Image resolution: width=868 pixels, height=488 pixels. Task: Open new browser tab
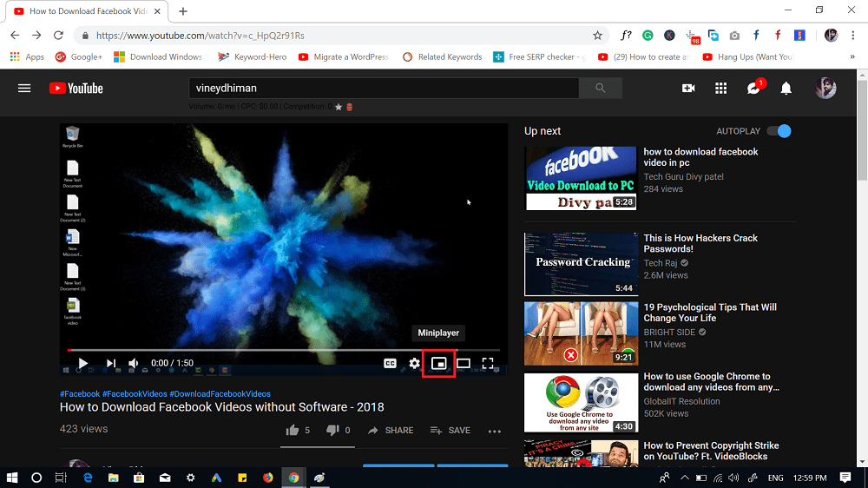(183, 11)
